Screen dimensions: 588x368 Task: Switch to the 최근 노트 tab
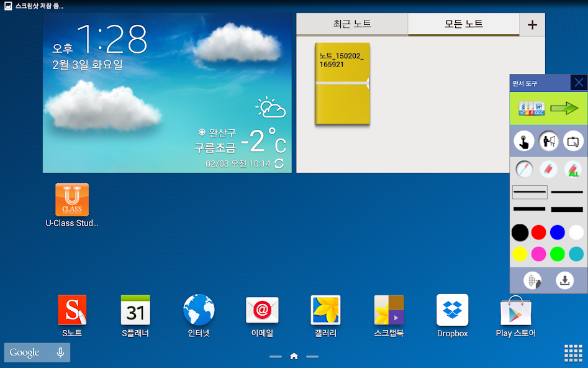(x=352, y=24)
